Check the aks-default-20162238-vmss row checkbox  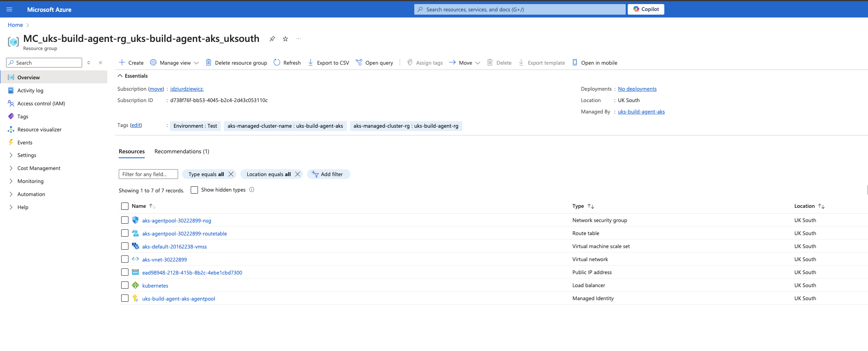(x=125, y=246)
